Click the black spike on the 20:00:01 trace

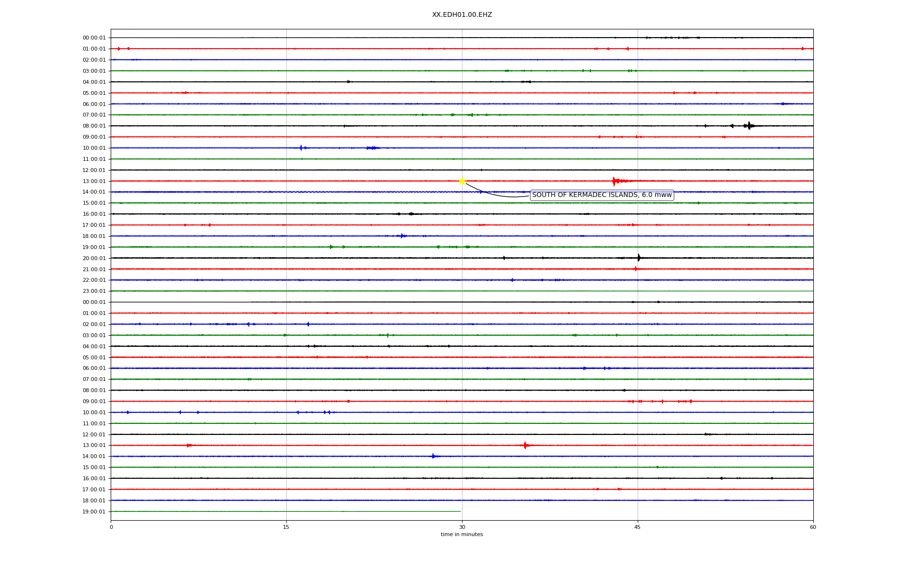639,258
